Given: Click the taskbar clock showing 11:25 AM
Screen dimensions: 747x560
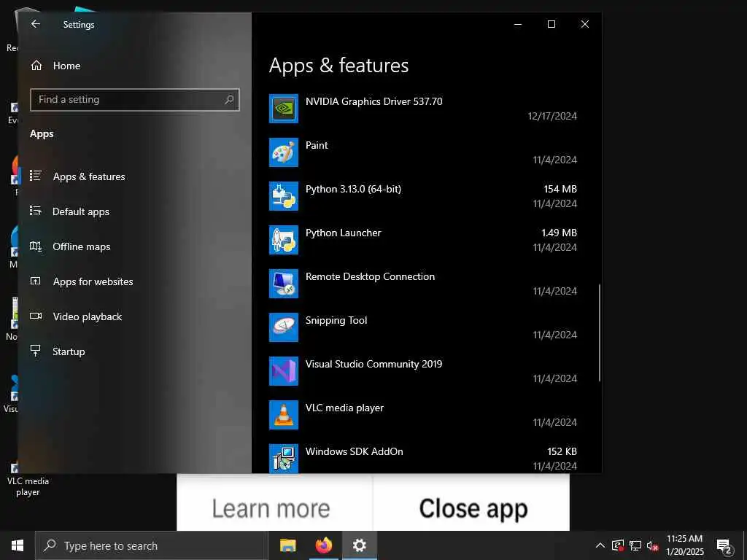Looking at the screenshot, I should pyautogui.click(x=684, y=545).
